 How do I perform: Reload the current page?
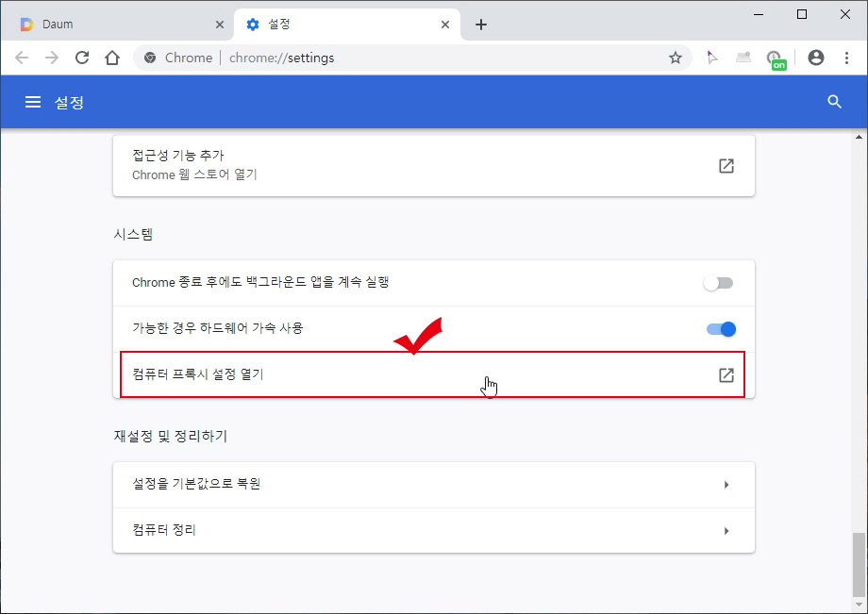82,58
